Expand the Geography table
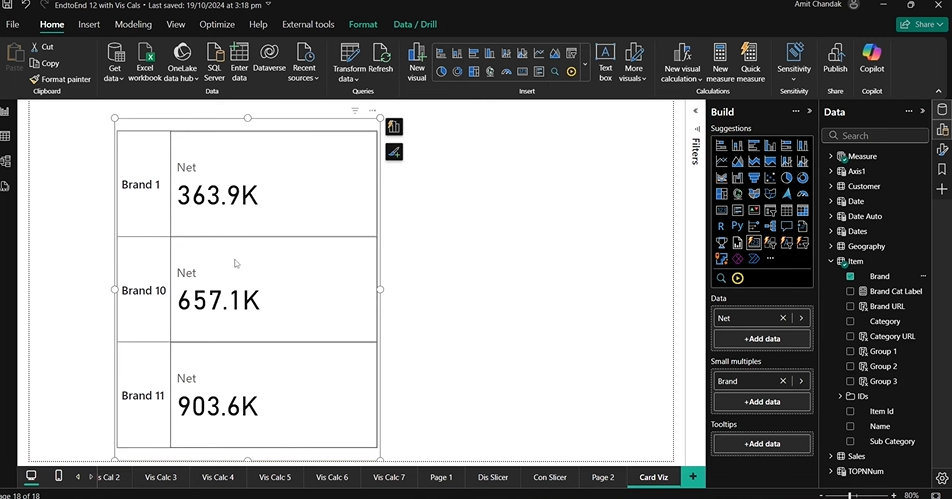 [831, 246]
